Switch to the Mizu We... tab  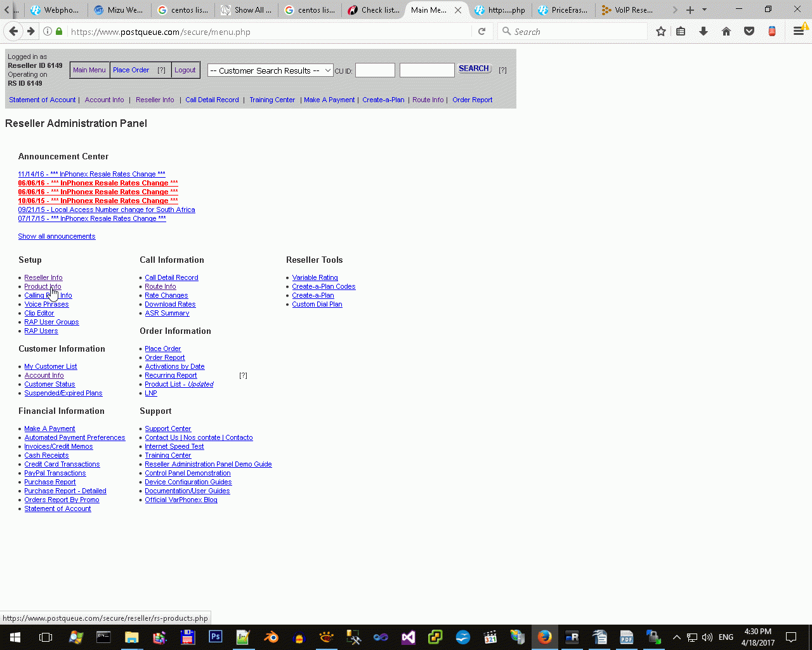(119, 10)
